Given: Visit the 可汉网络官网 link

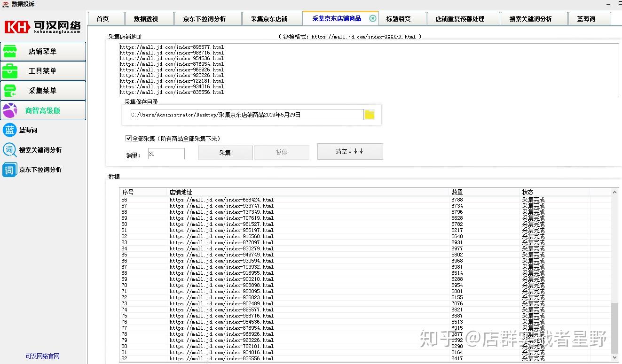Looking at the screenshot, I should pos(43,356).
